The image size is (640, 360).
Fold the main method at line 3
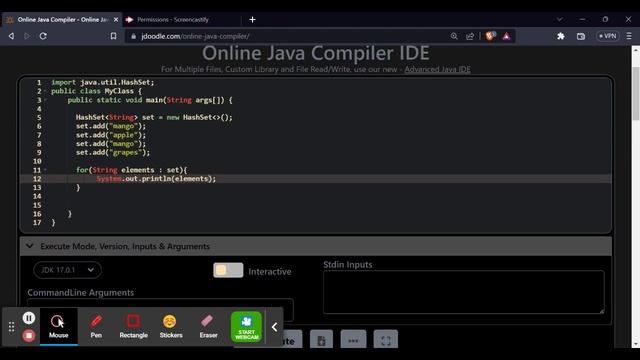[x=45, y=100]
